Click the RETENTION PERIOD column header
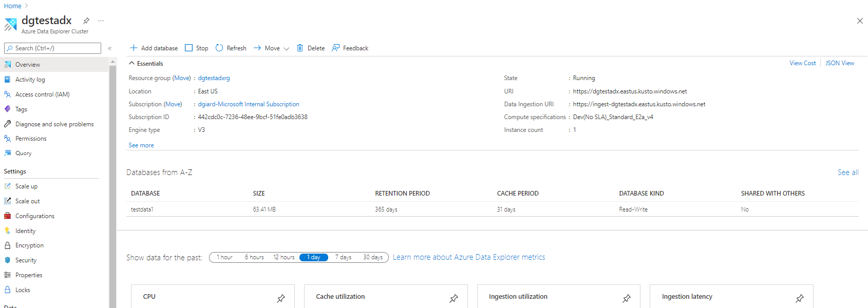Image resolution: width=868 pixels, height=308 pixels. [402, 194]
